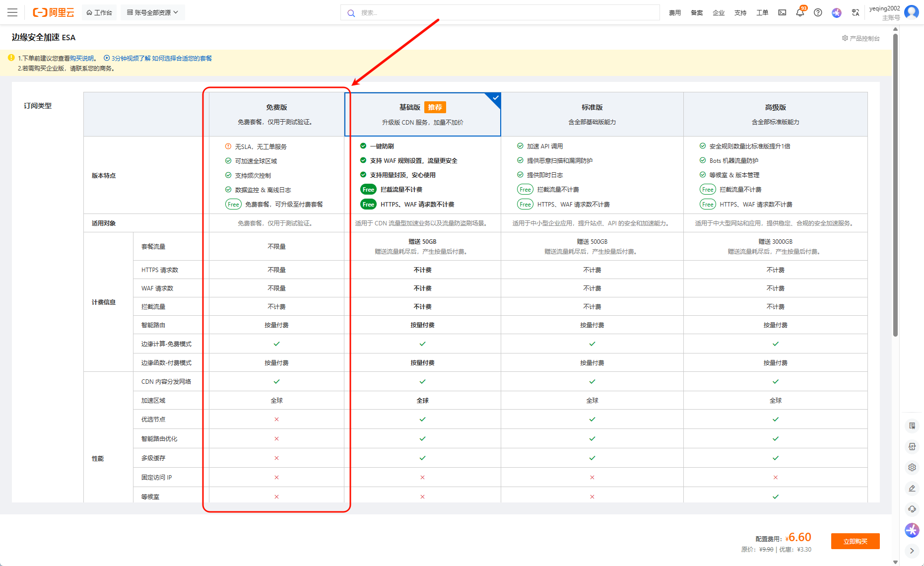Go to 产品控制台
This screenshot has height=566, width=924.
pyautogui.click(x=864, y=38)
